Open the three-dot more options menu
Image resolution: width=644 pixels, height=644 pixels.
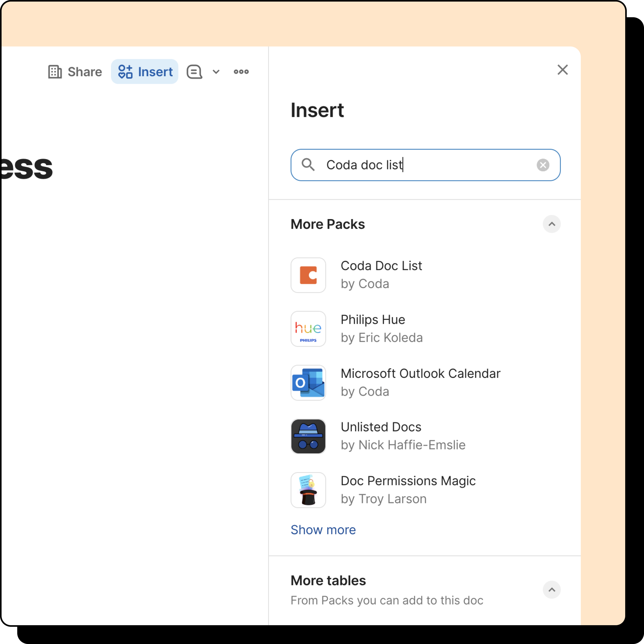241,72
